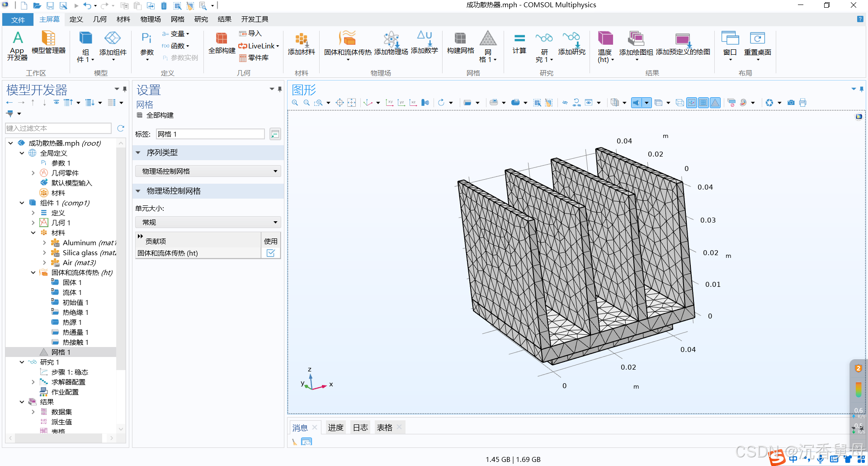Switch to the 几何 ribbon tab
This screenshot has width=868, height=466.
point(100,19)
